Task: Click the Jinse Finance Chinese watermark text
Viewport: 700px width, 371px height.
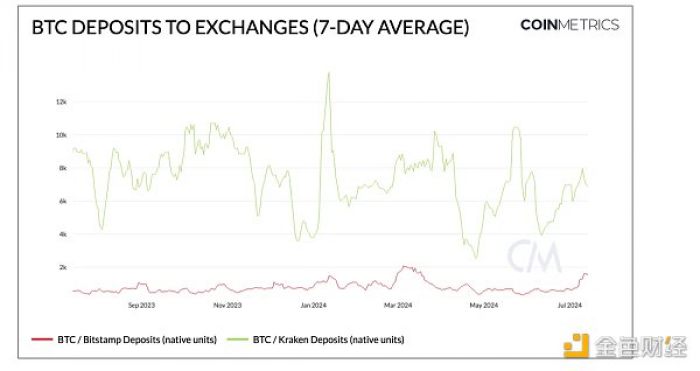Action: (641, 346)
